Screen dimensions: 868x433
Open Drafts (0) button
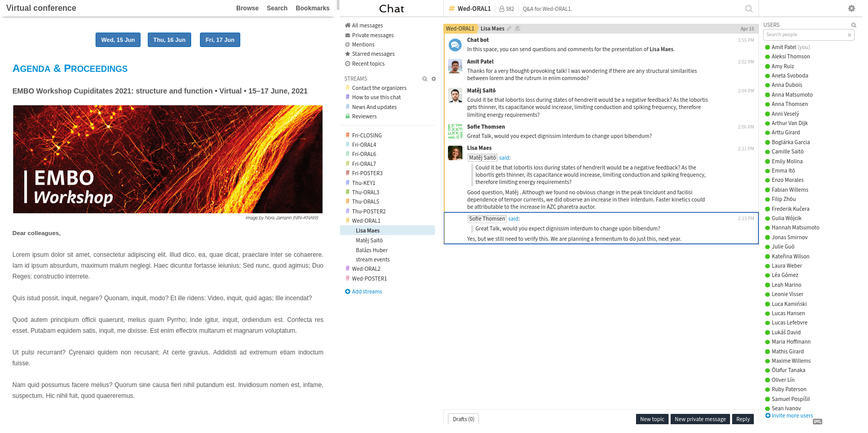463,419
